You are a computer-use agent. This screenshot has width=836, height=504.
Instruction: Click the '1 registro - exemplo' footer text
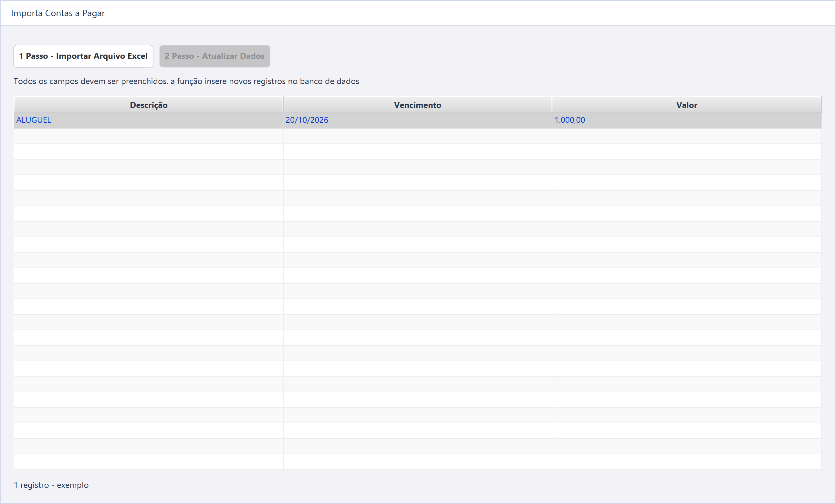coord(51,485)
